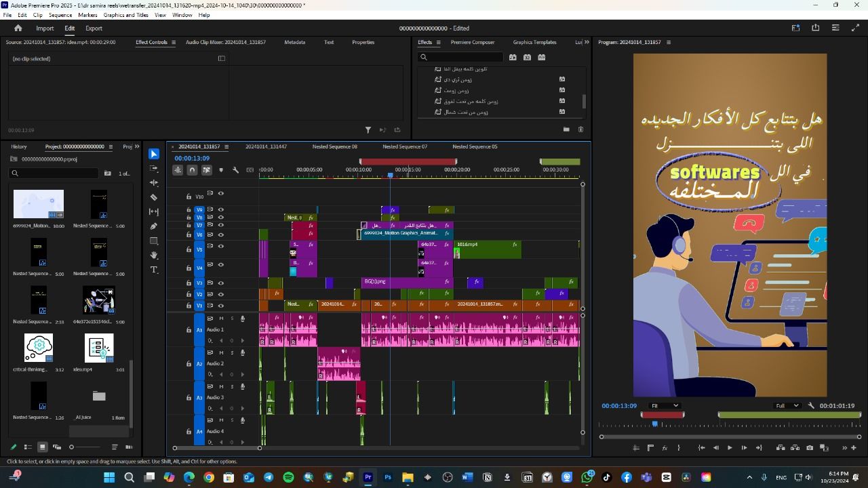Click the Program monitor playhead scrubber
This screenshot has height=488, width=868.
pos(655,424)
